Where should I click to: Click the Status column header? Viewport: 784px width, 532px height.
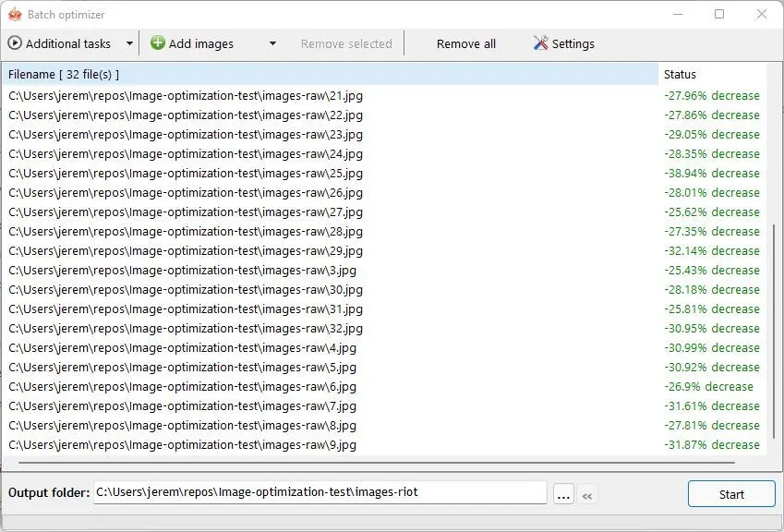tap(712, 74)
